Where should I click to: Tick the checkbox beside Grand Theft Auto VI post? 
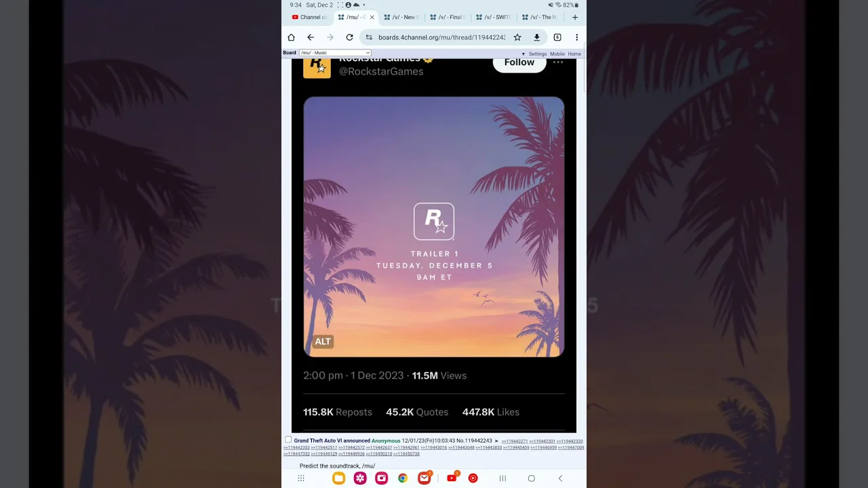point(288,440)
